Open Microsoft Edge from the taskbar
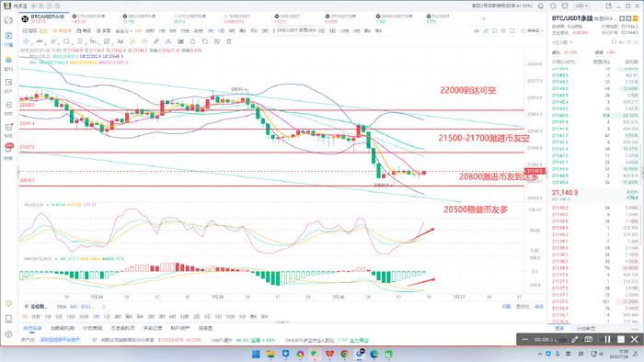The image size is (644, 362). pos(374,354)
